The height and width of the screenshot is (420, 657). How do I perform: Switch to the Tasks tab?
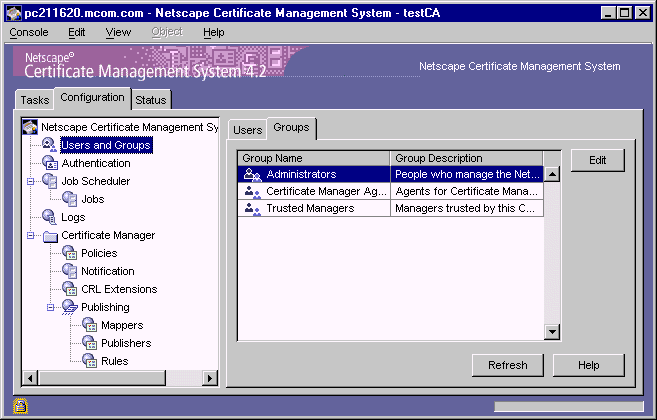35,100
